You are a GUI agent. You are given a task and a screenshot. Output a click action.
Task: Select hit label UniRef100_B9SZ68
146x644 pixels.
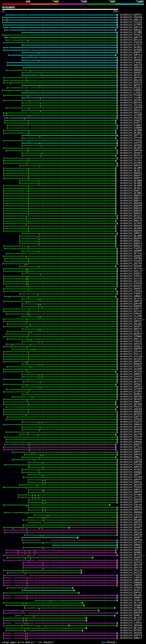[x=131, y=610]
